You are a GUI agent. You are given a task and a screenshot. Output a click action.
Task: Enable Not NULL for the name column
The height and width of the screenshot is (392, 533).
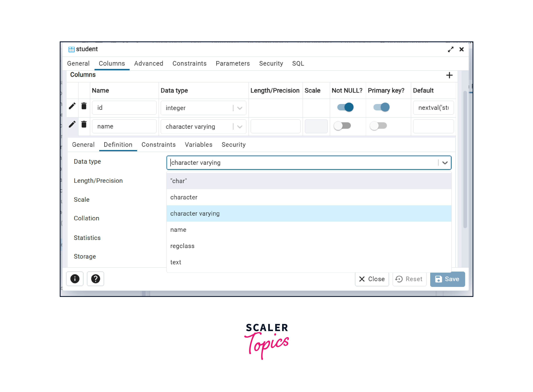point(342,126)
